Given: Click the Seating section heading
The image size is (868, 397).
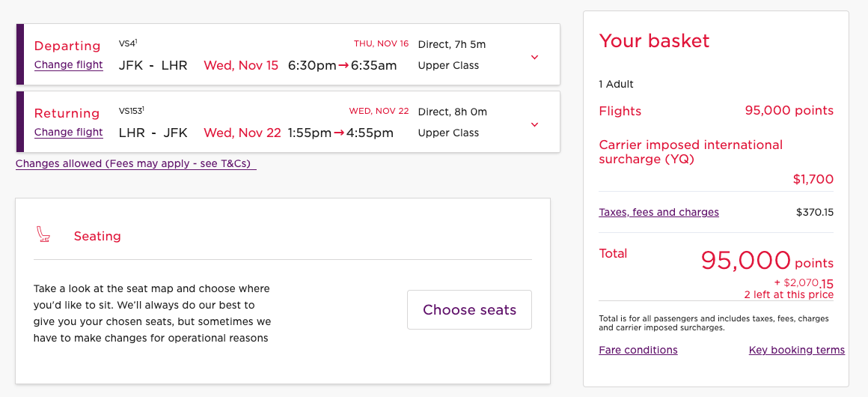Looking at the screenshot, I should click(97, 236).
